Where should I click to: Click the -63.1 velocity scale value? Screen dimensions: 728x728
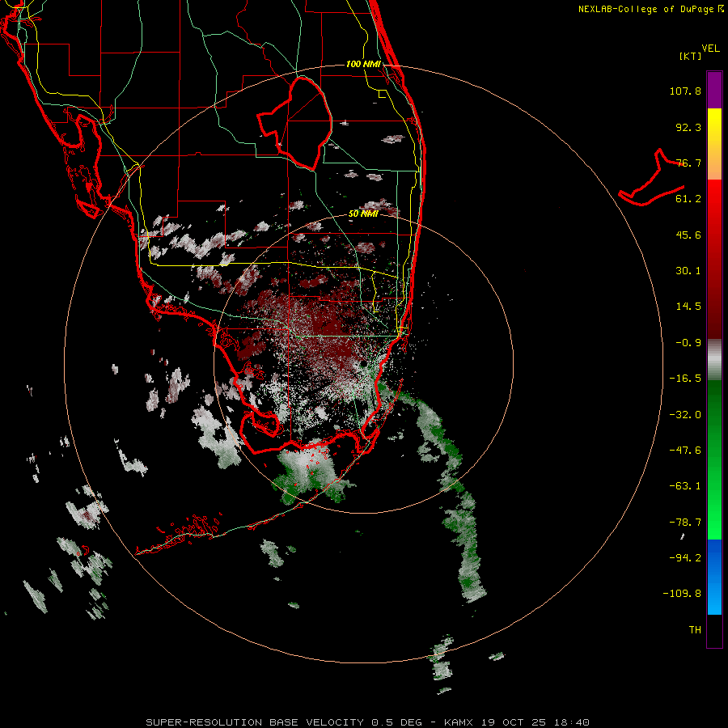coord(685,486)
